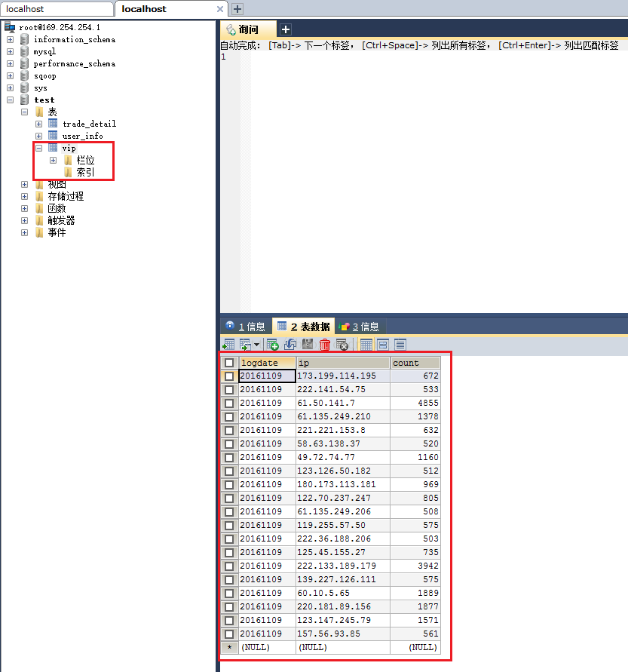Toggle the select-all header checkbox
Screen dimensions: 628x672
point(229,363)
